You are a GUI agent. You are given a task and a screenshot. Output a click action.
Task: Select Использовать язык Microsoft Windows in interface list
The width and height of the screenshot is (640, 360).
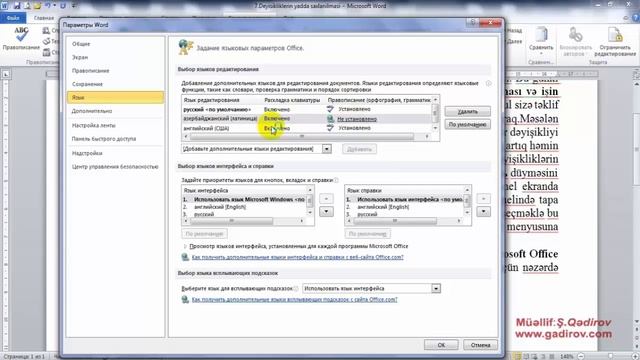click(244, 199)
